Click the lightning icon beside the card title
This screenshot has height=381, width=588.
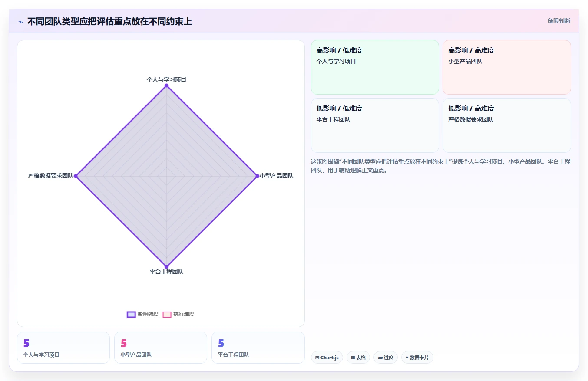point(20,22)
